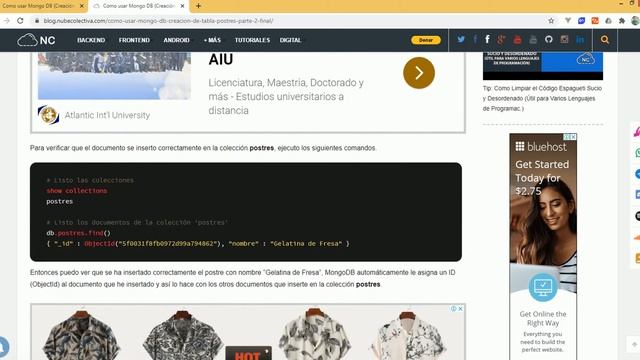Click the monitor checkmark icon in bluehost ad
Image resolution: width=640 pixels, height=360 pixels.
tap(543, 287)
